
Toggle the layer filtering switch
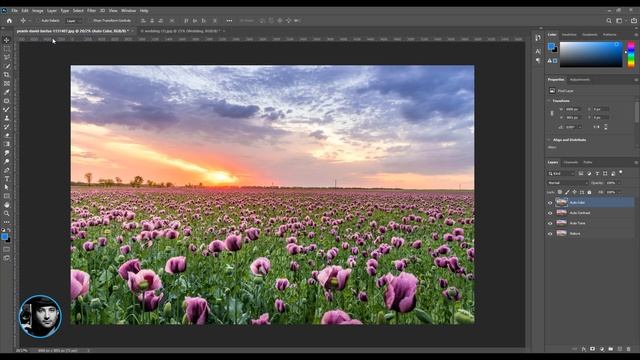(x=621, y=172)
